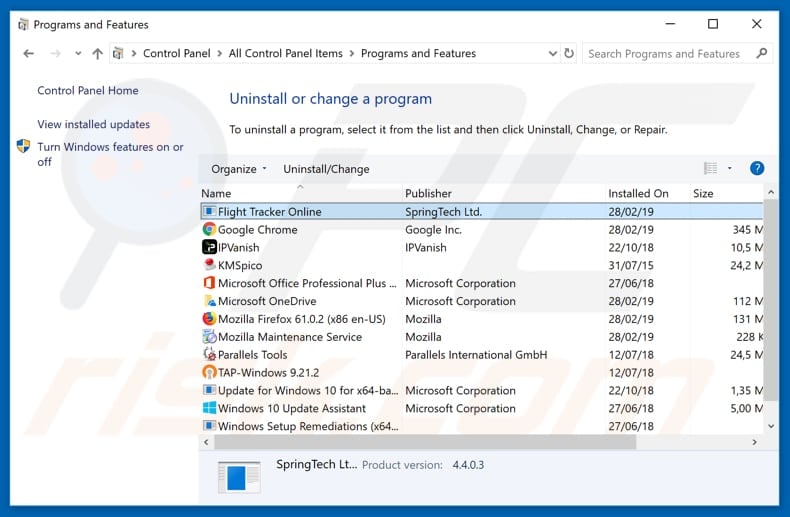Select the Microsoft OneDrive icon
The image size is (790, 517).
pos(209,301)
